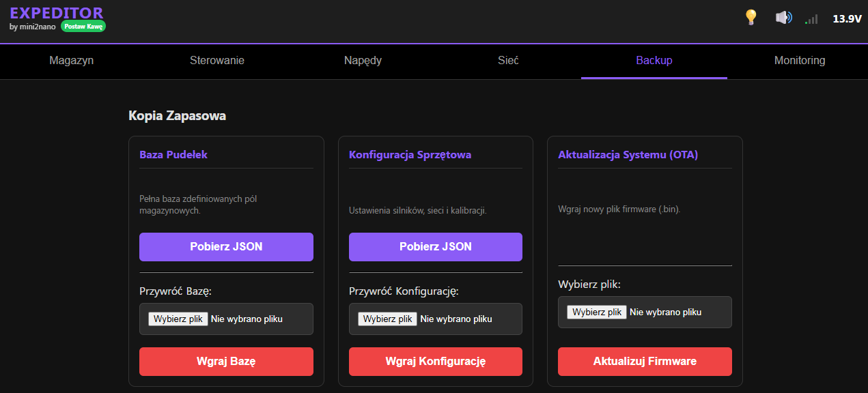This screenshot has height=393, width=868.
Task: Open the Postaw Kawę badge link
Action: pyautogui.click(x=83, y=27)
